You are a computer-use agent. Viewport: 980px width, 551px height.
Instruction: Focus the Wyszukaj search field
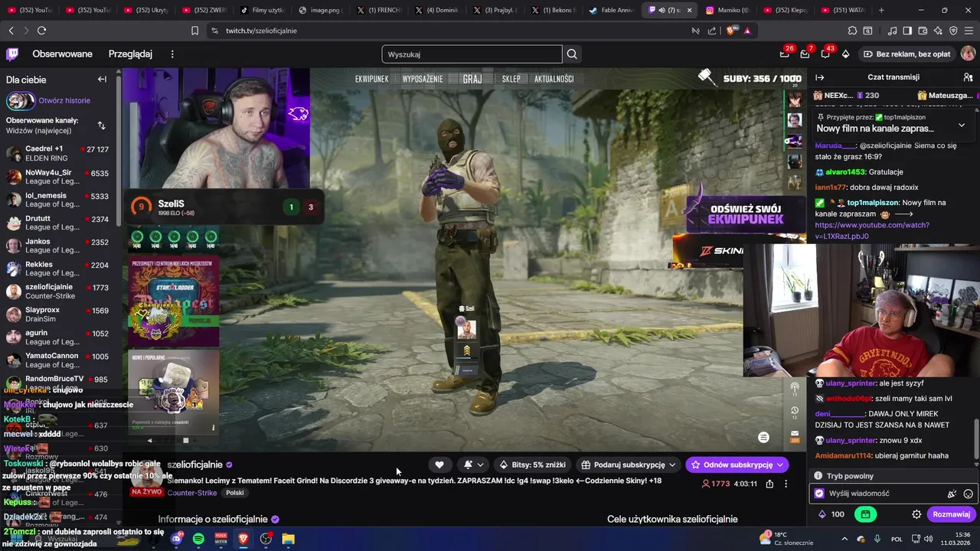coord(472,54)
